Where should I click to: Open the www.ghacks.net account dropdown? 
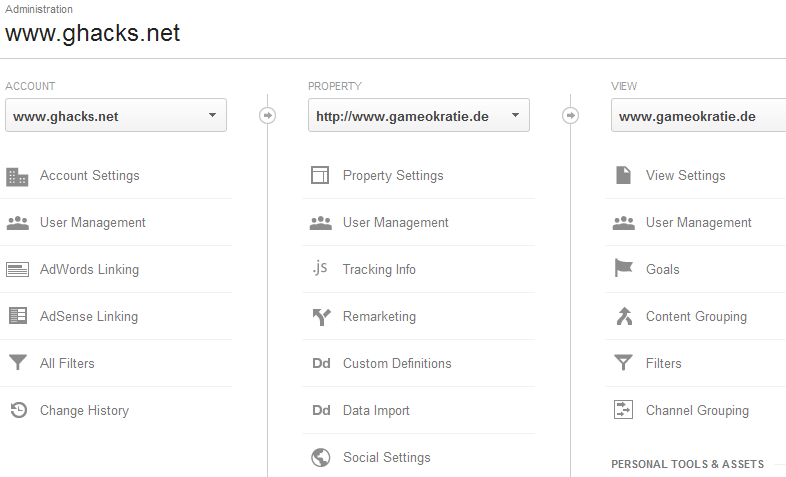pyautogui.click(x=116, y=116)
